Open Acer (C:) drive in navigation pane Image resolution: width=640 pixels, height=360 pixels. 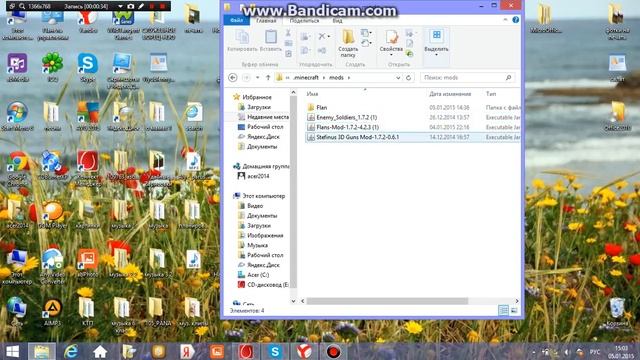click(258, 275)
